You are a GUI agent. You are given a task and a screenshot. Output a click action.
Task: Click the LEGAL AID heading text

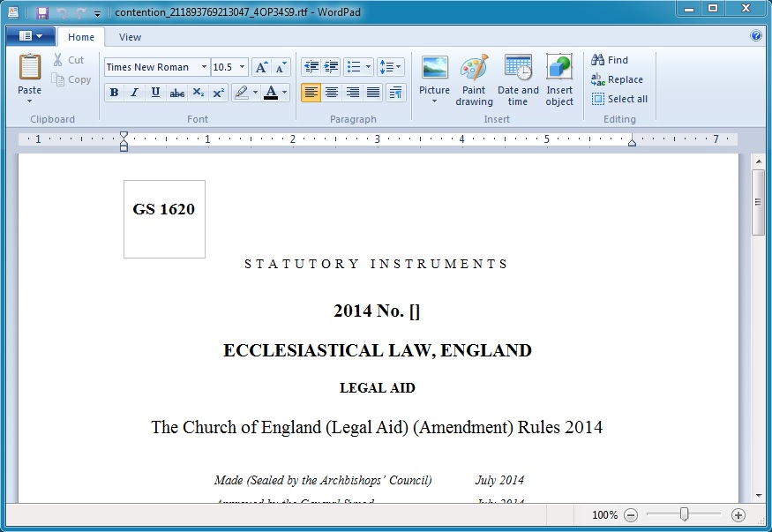click(378, 388)
